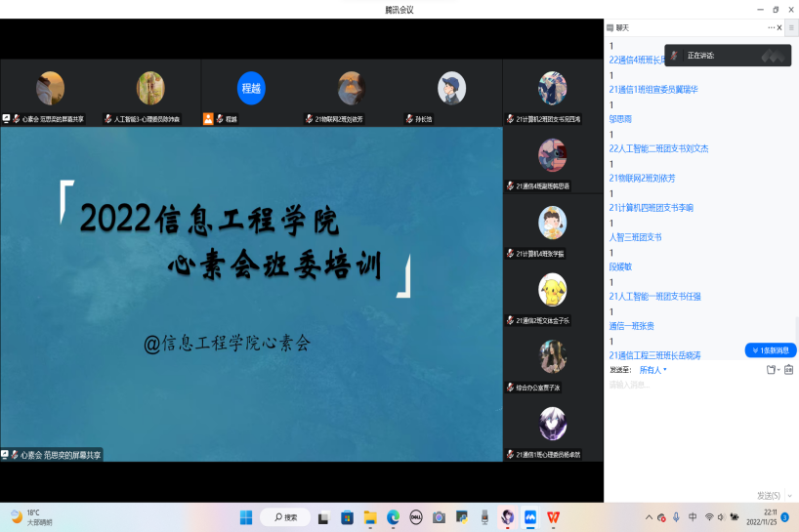Close the chat panel with the X icon
The width and height of the screenshot is (799, 532).
point(779,27)
